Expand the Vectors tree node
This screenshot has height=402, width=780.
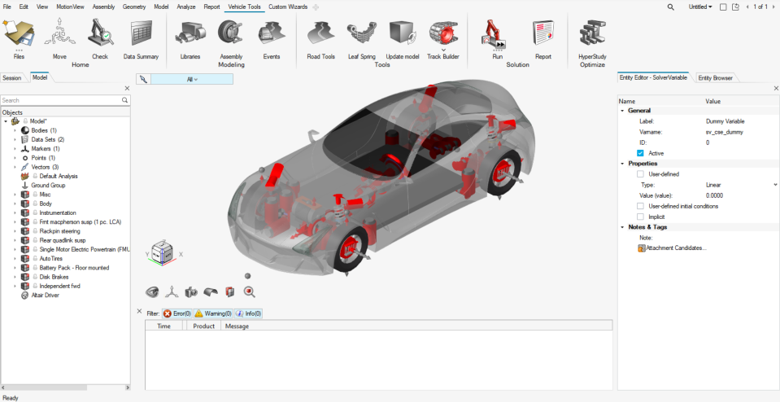(x=15, y=167)
